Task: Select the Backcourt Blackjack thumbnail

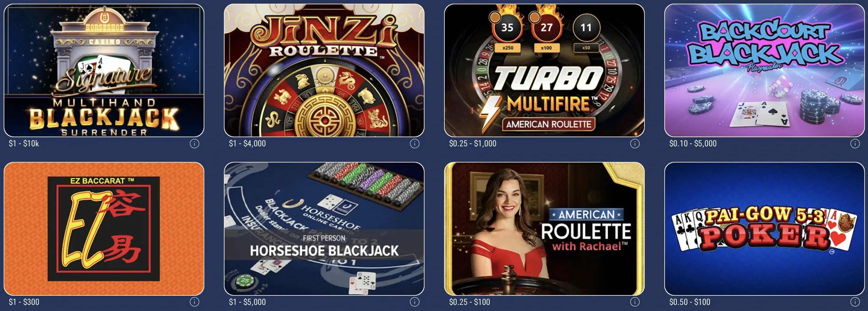Action: coord(765,70)
